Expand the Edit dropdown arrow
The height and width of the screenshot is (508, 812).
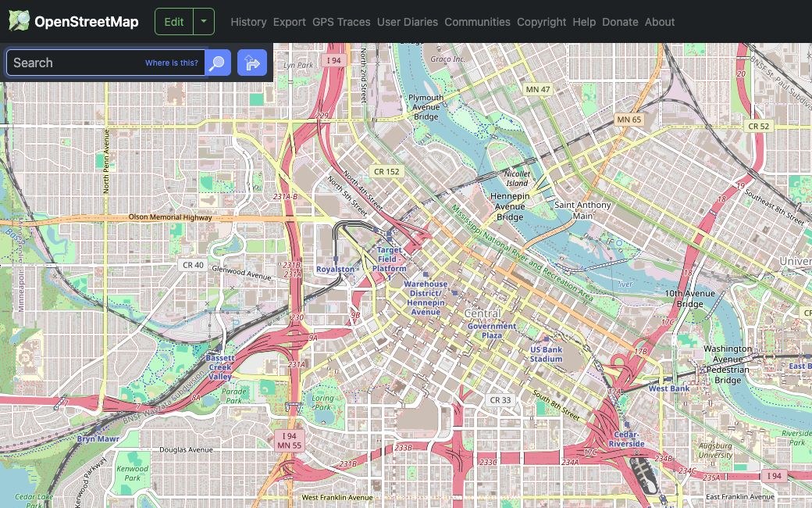204,22
